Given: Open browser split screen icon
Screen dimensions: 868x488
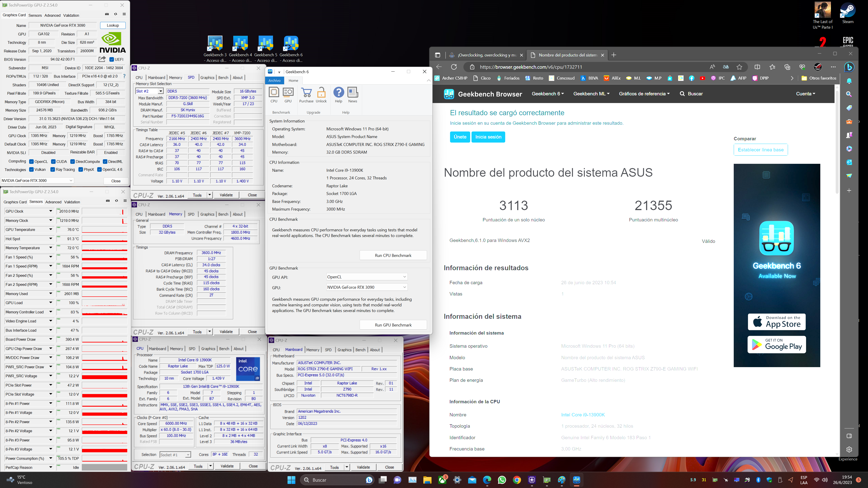Looking at the screenshot, I should point(757,67).
